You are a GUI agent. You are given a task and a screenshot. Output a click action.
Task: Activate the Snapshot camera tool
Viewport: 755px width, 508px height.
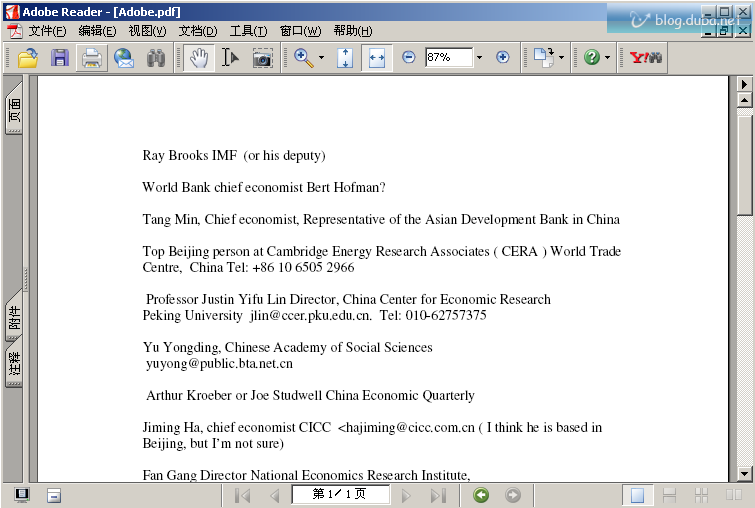(x=262, y=58)
